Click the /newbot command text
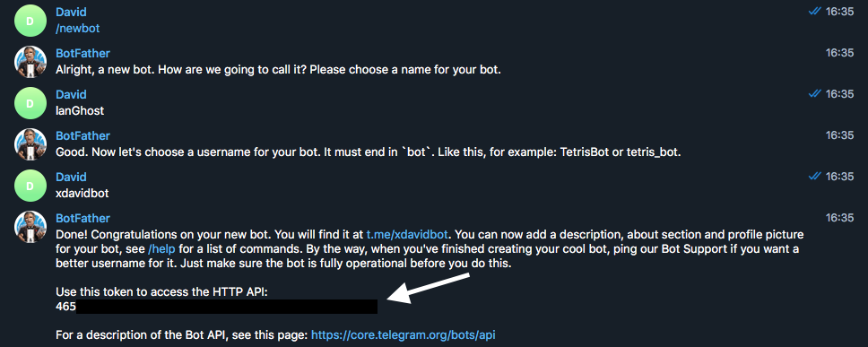 click(x=78, y=28)
